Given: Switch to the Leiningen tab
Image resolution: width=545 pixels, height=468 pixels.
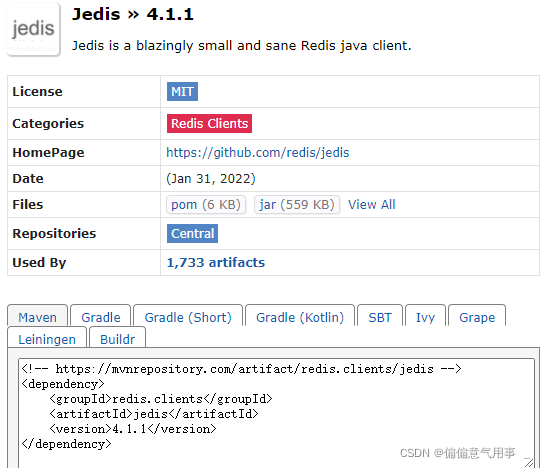Looking at the screenshot, I should click(47, 338).
